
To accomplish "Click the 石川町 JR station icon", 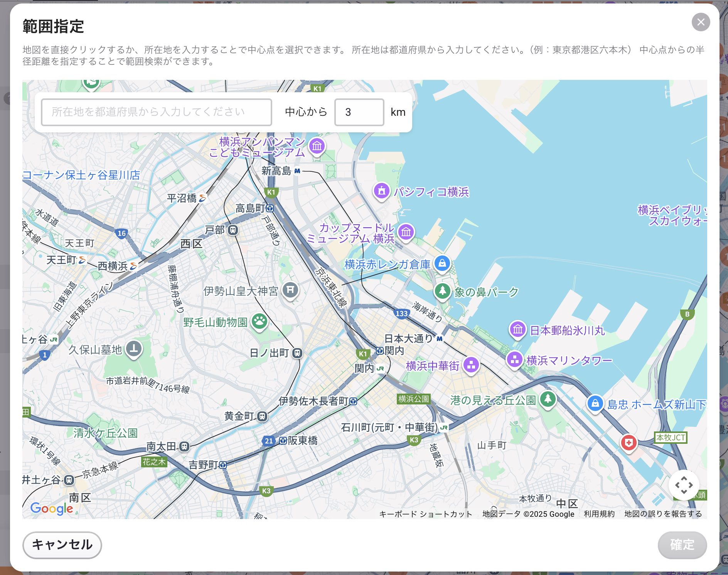I will coord(444,428).
